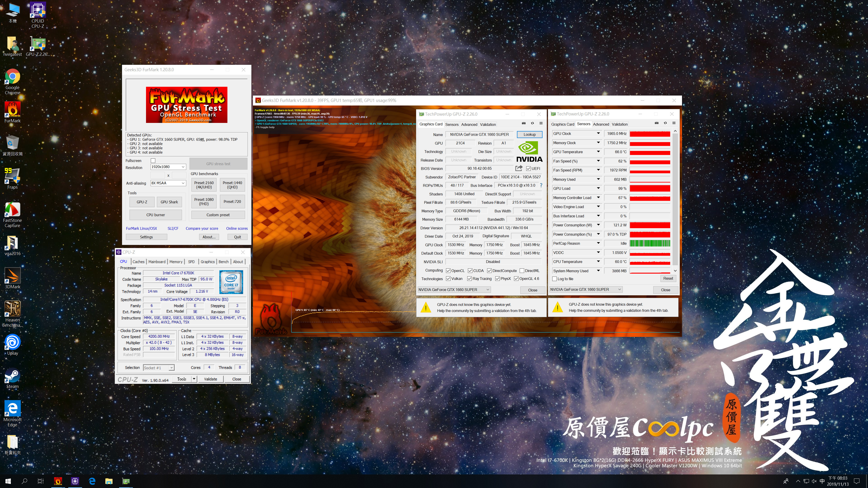This screenshot has height=488, width=868.
Task: Launch Uplay from the desktop
Action: [x=12, y=345]
